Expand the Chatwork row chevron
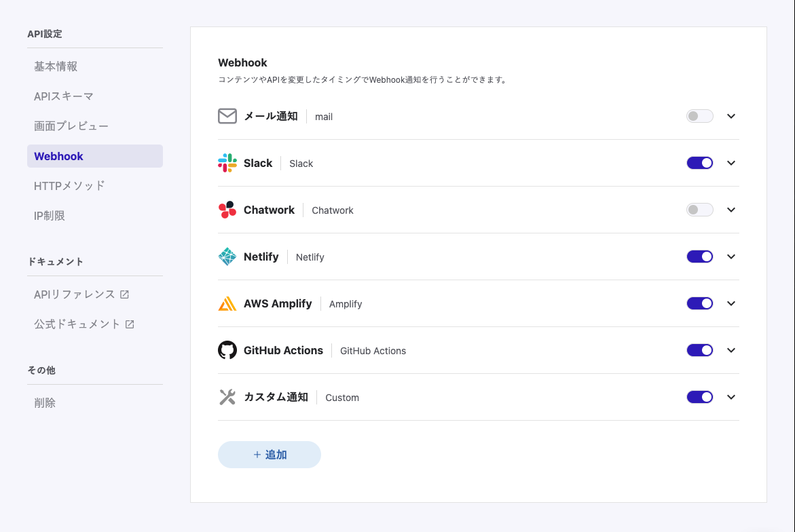795x532 pixels. 731,210
